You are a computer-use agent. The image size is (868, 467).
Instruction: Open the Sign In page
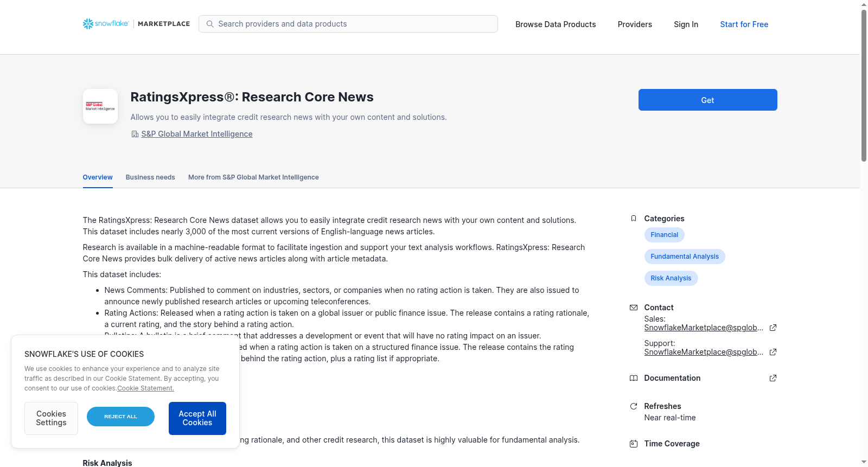click(686, 24)
